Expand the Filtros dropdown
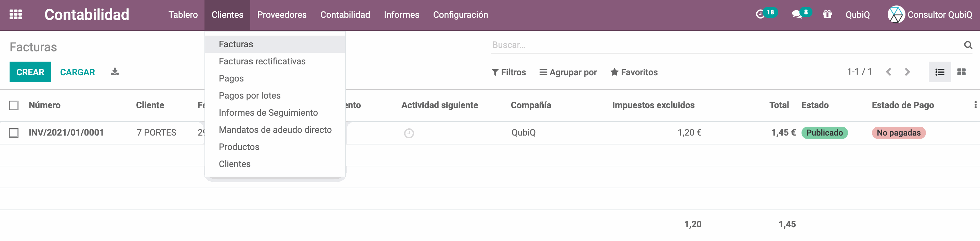The height and width of the screenshot is (241, 980). pyautogui.click(x=509, y=72)
